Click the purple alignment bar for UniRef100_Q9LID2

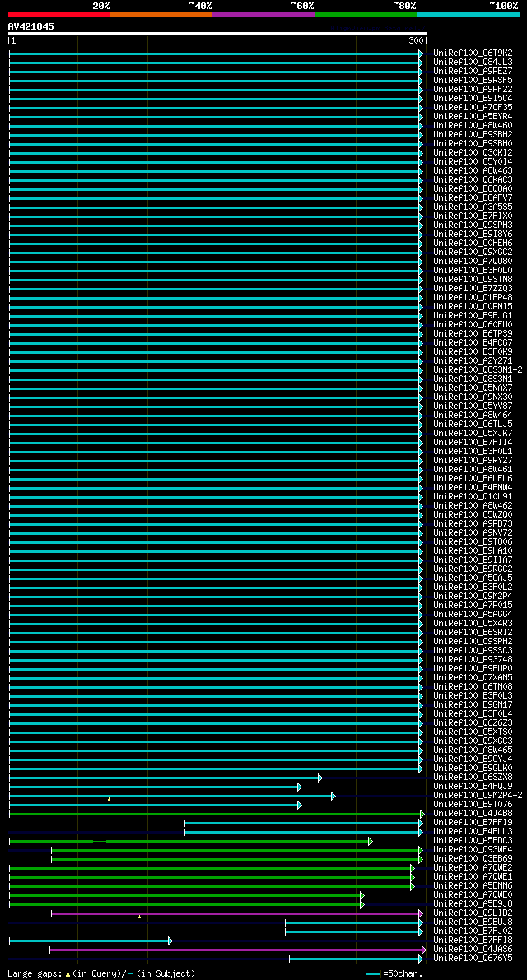pos(237,913)
